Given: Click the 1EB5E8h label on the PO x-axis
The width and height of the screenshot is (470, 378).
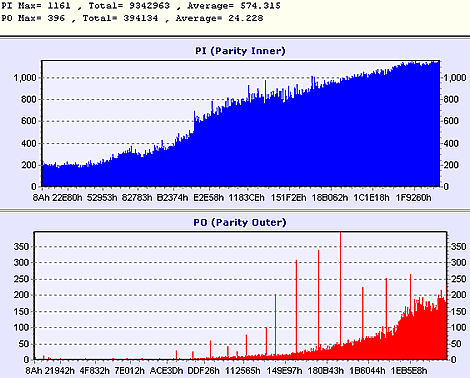Looking at the screenshot, I should click(409, 371).
